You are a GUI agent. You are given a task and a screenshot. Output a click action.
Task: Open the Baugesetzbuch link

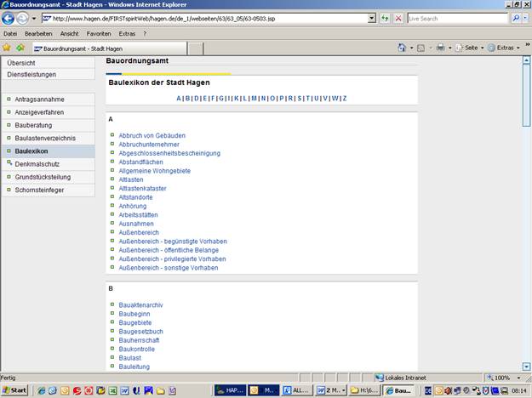click(x=140, y=332)
